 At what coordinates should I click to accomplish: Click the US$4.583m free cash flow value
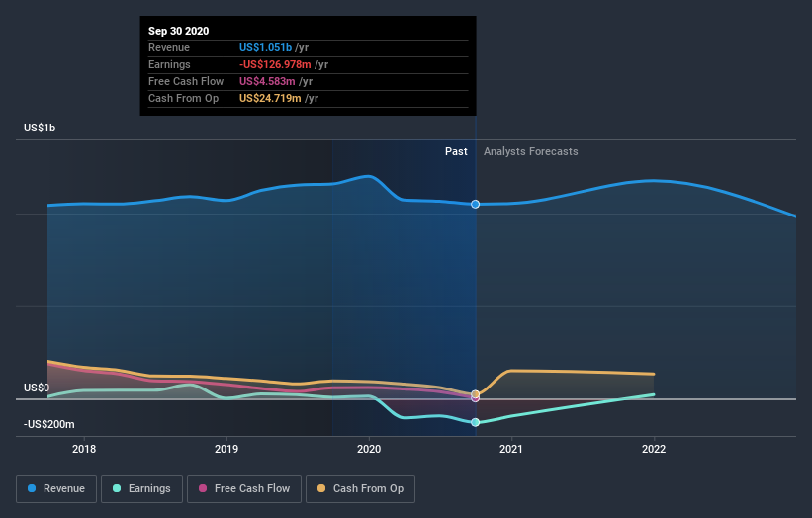pyautogui.click(x=267, y=81)
